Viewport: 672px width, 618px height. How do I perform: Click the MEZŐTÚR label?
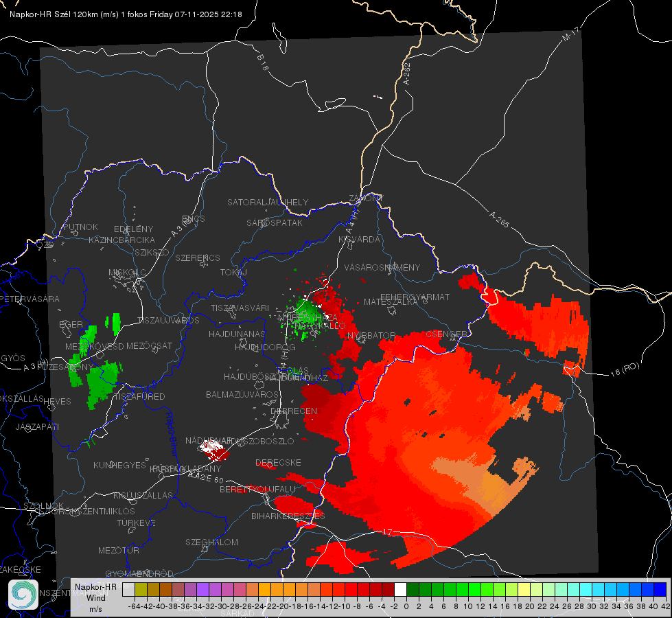point(119,550)
